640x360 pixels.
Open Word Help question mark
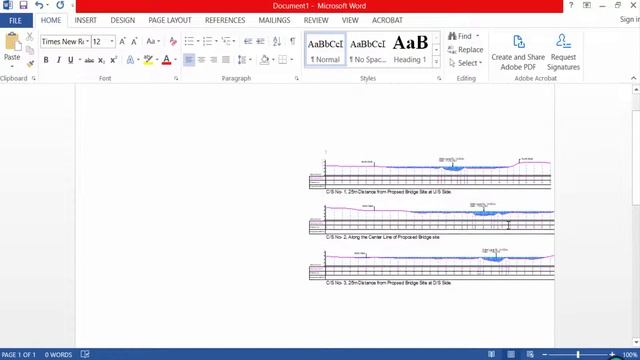[x=571, y=5]
